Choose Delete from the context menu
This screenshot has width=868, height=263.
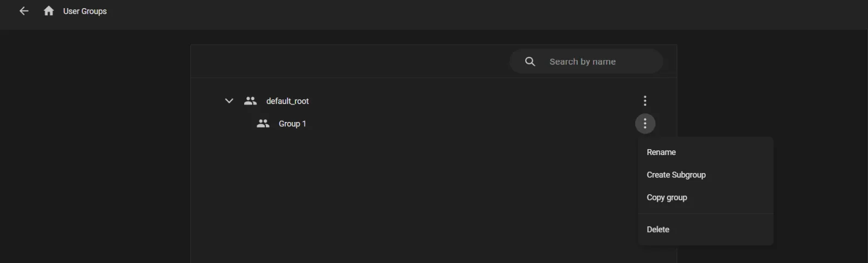[x=706, y=229]
